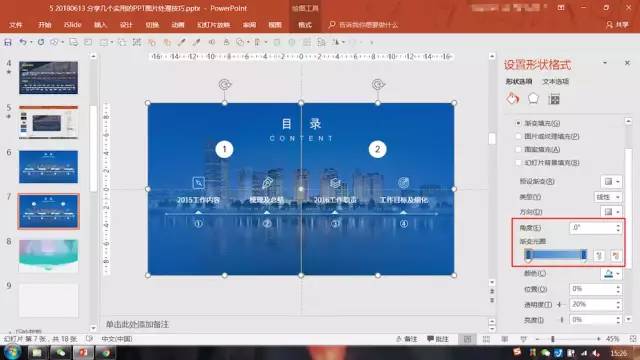Select the gradient fill (渐变填充) radio button
Screen dimensions: 640x360
(x=518, y=123)
